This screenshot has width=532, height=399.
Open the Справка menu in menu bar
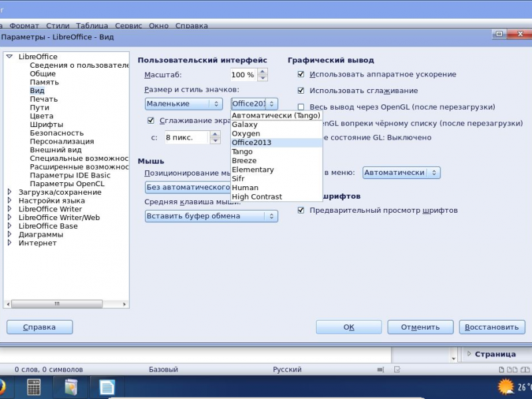(x=192, y=25)
